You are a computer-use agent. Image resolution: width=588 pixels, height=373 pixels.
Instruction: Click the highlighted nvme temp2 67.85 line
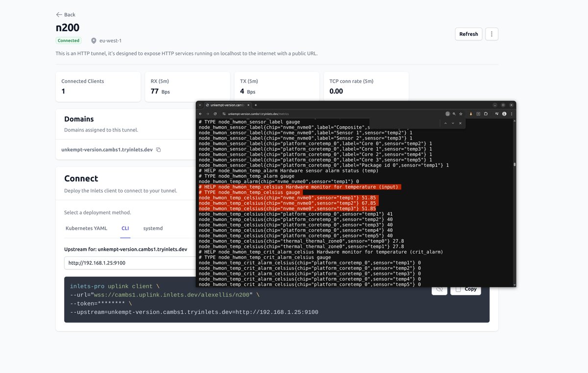289,203
